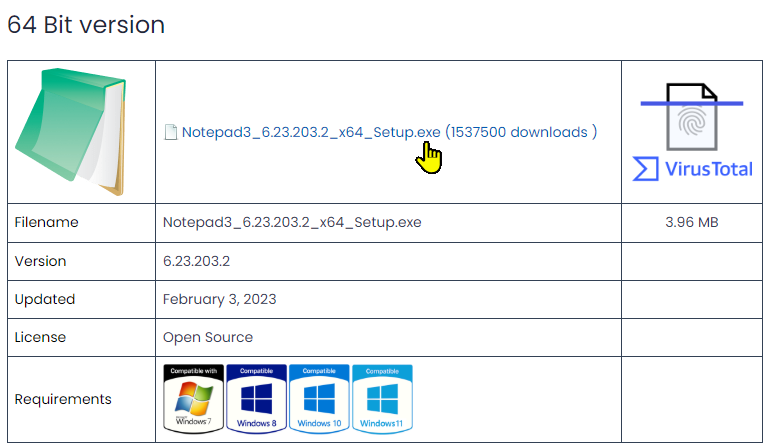Click the small file icon beside the download link
The height and width of the screenshot is (447, 769).
[171, 132]
